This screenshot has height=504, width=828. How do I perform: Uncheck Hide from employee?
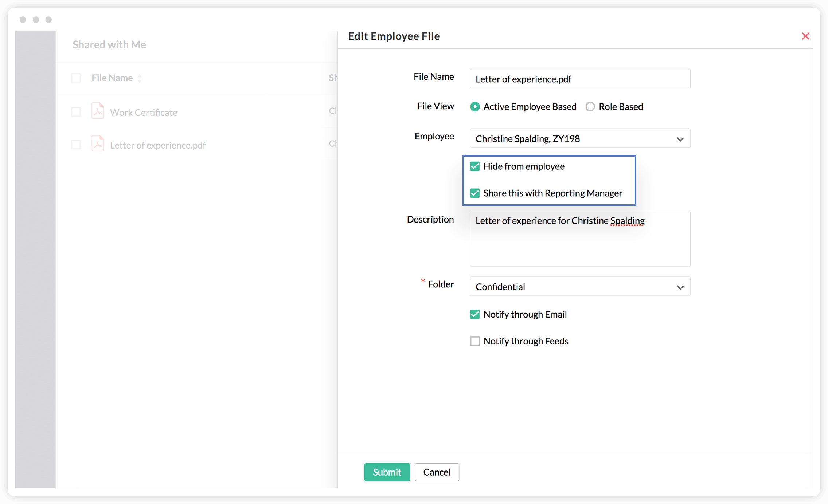474,166
